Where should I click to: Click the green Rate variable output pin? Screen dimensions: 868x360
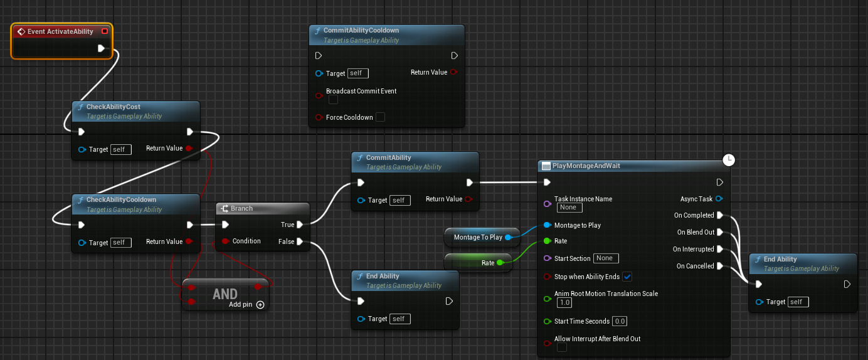(x=500, y=263)
